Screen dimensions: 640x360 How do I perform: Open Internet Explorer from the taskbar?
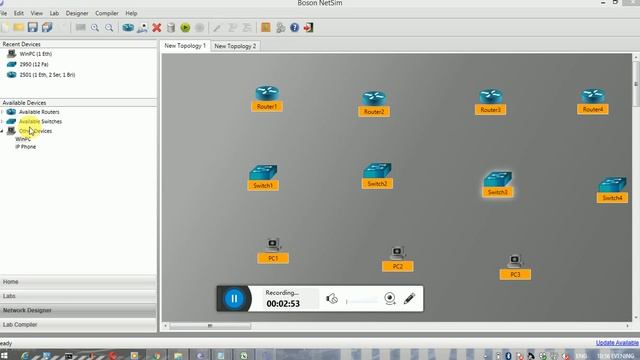[25, 356]
